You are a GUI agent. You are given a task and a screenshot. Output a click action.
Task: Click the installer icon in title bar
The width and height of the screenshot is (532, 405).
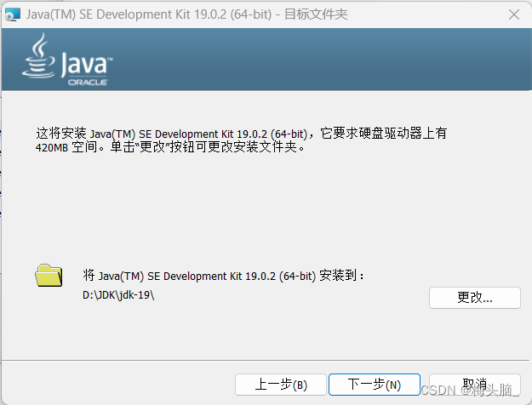click(13, 14)
